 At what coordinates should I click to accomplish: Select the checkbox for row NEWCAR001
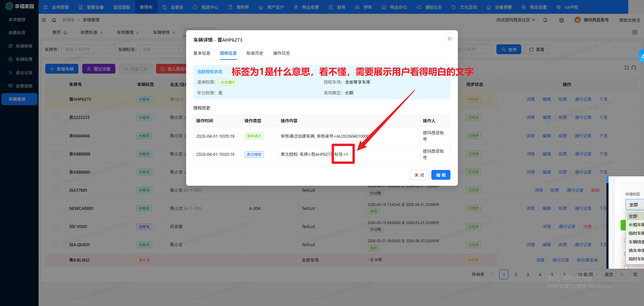56,208
